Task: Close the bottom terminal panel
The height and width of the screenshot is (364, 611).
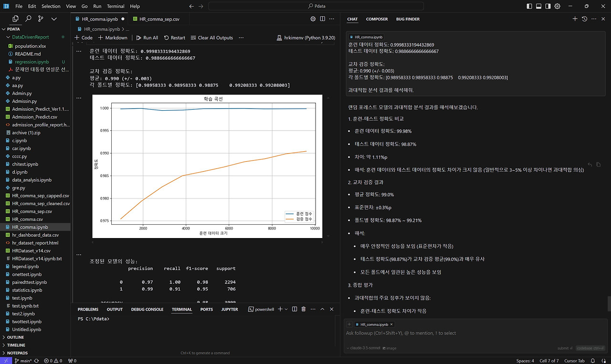Action: pos(333,309)
